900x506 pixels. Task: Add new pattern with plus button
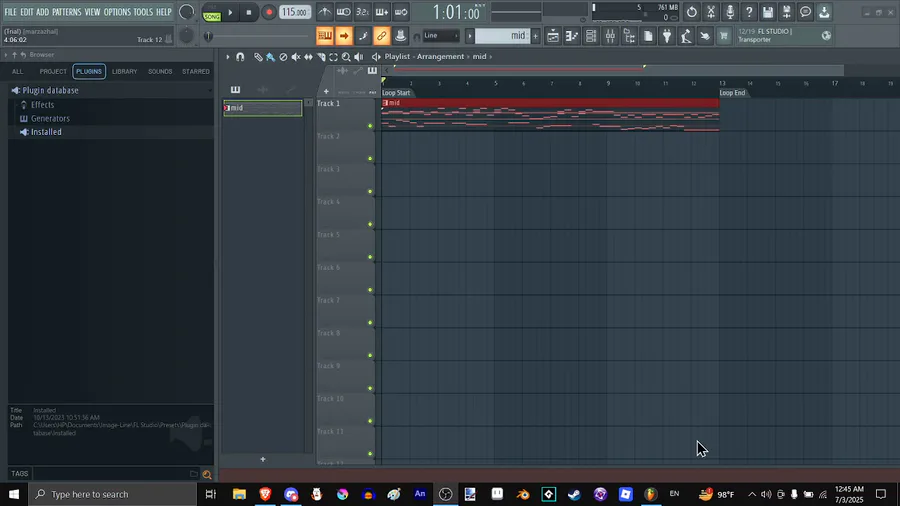point(535,36)
